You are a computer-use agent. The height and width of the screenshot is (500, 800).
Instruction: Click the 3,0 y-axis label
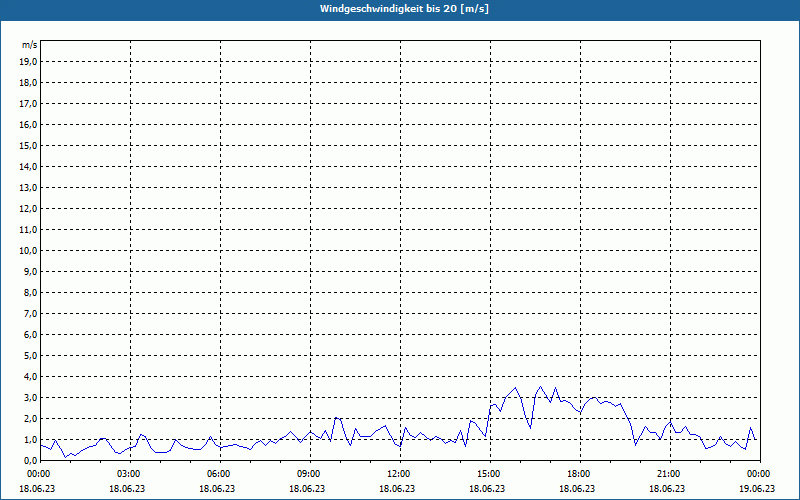(30, 397)
